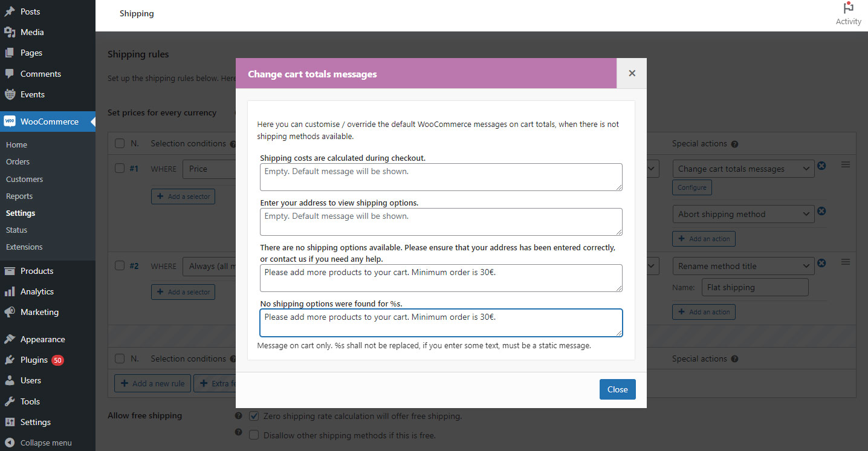868x451 pixels.
Task: Enable zero shipping rate free shipping option
Action: (x=254, y=415)
